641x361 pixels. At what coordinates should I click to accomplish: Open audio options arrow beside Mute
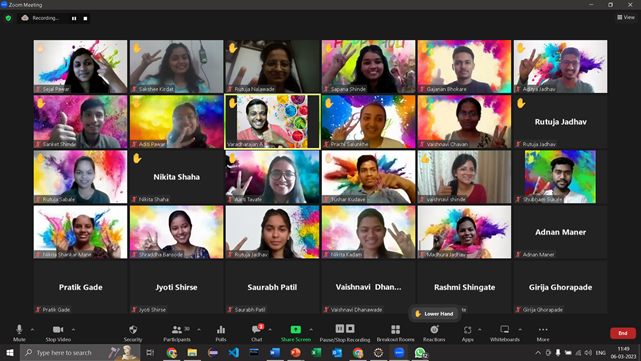click(32, 330)
